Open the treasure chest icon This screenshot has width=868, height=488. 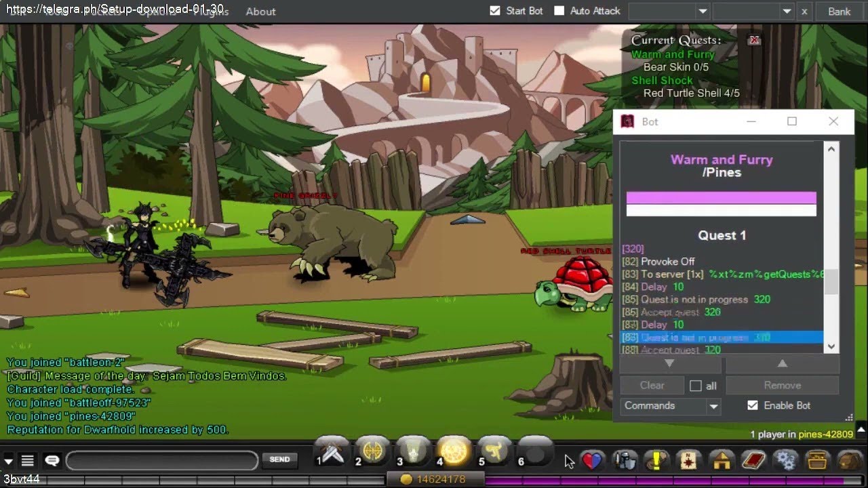tap(818, 460)
